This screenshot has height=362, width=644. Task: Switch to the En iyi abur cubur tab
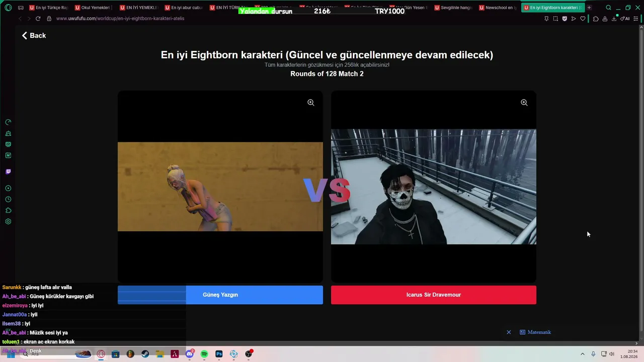(x=184, y=8)
